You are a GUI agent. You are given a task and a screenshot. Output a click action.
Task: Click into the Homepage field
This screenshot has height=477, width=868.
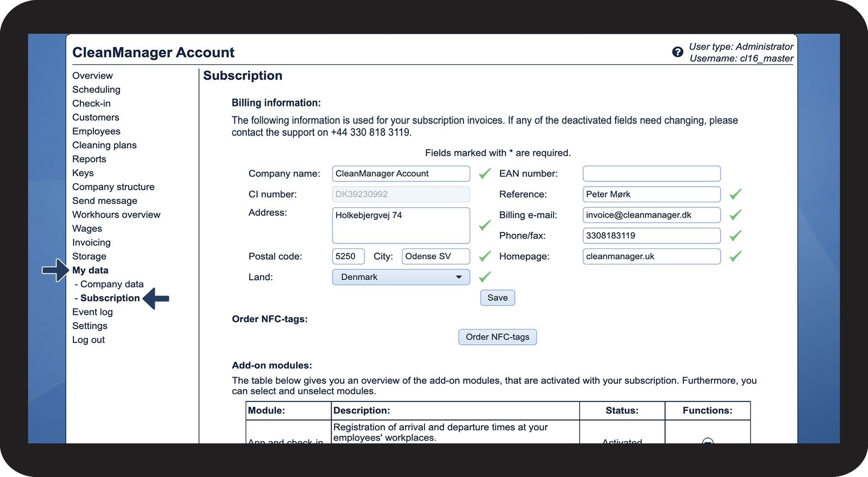click(651, 256)
